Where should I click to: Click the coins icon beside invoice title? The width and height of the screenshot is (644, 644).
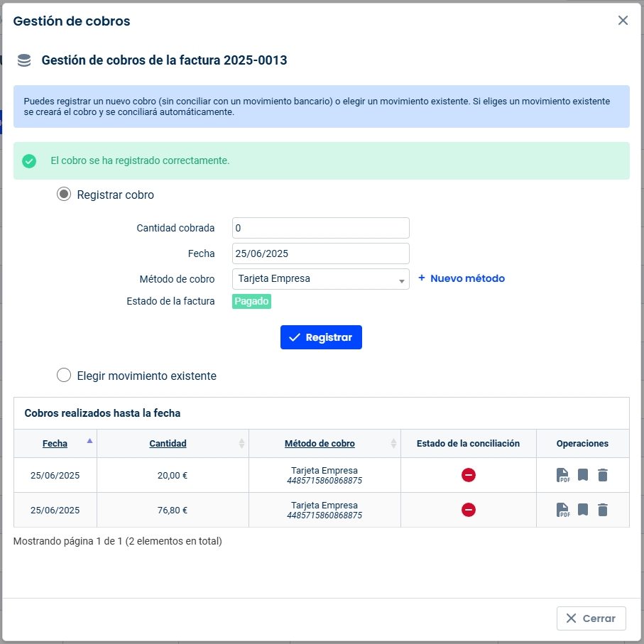(24, 60)
